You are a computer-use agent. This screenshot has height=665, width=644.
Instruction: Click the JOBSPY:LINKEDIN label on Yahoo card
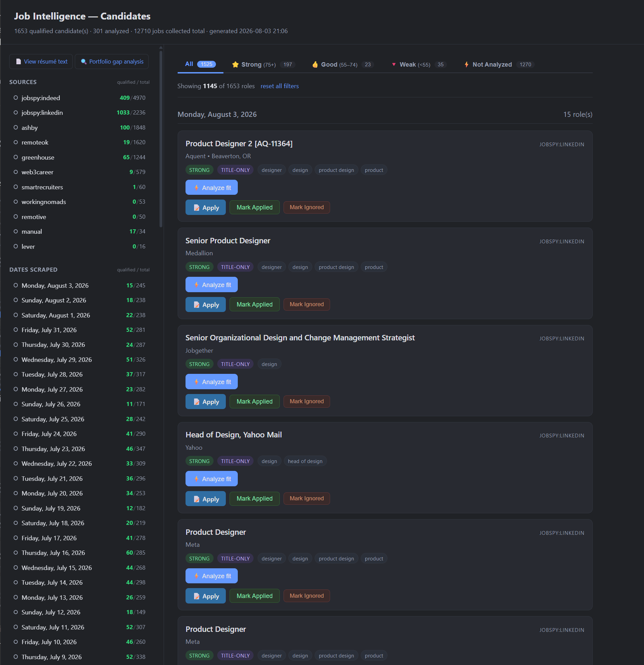[562, 436]
